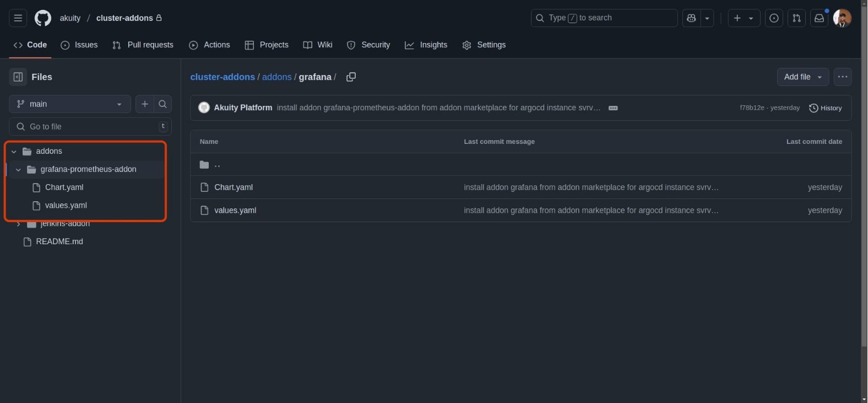
Task: Search this repository using magnifier icon
Action: (162, 104)
